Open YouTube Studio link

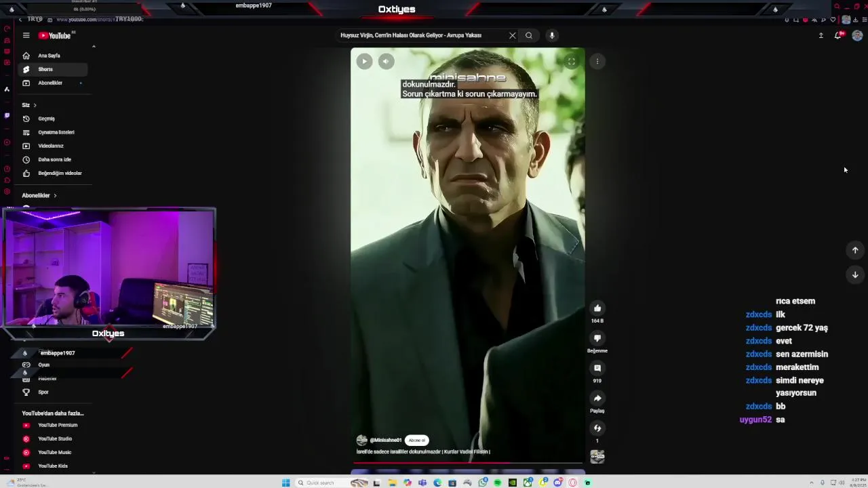52,439
